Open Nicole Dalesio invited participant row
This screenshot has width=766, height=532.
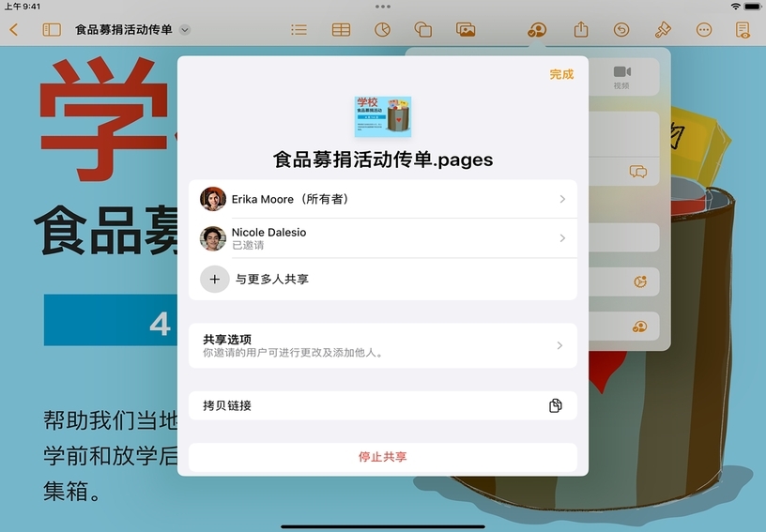[383, 238]
